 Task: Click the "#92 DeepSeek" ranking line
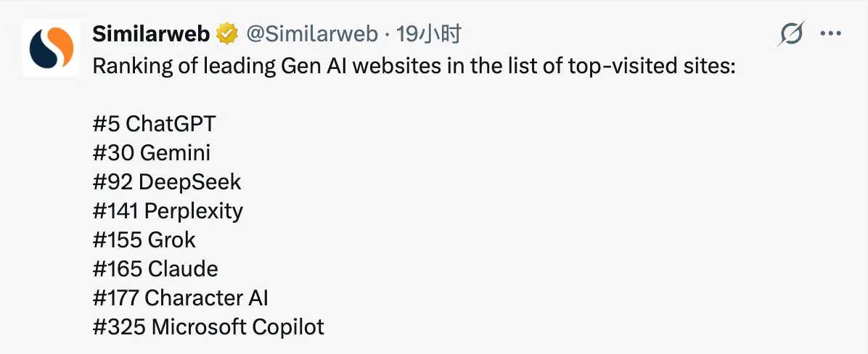click(167, 182)
